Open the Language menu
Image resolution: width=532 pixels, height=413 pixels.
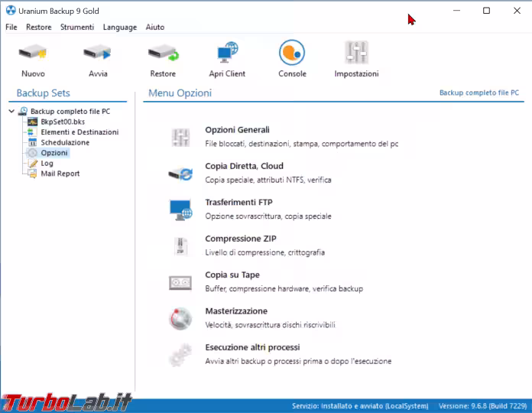coord(120,27)
